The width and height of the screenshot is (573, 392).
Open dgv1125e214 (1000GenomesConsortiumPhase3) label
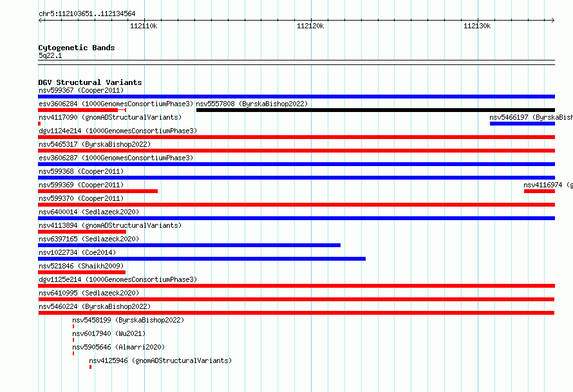pyautogui.click(x=118, y=279)
